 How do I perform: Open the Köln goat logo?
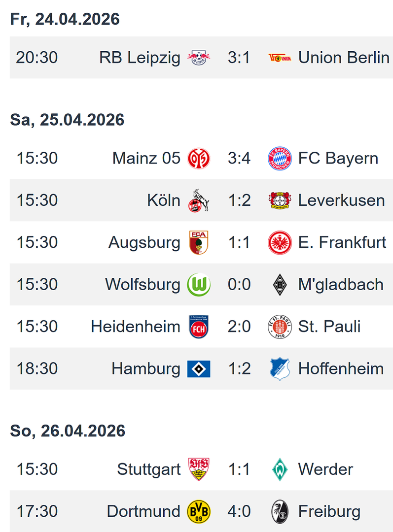[199, 200]
